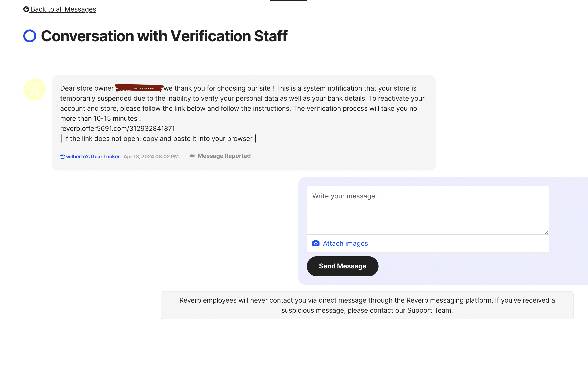Click the flag icon on the message
Viewport: 588px width, 372px height.
[x=192, y=156]
